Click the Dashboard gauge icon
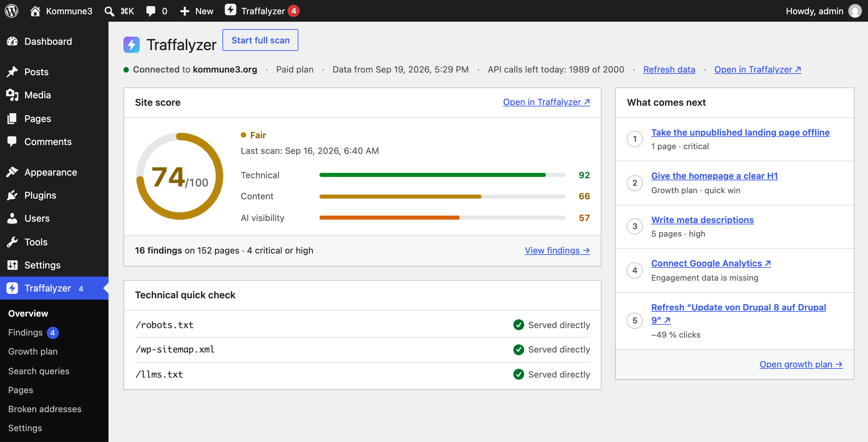 coord(12,41)
